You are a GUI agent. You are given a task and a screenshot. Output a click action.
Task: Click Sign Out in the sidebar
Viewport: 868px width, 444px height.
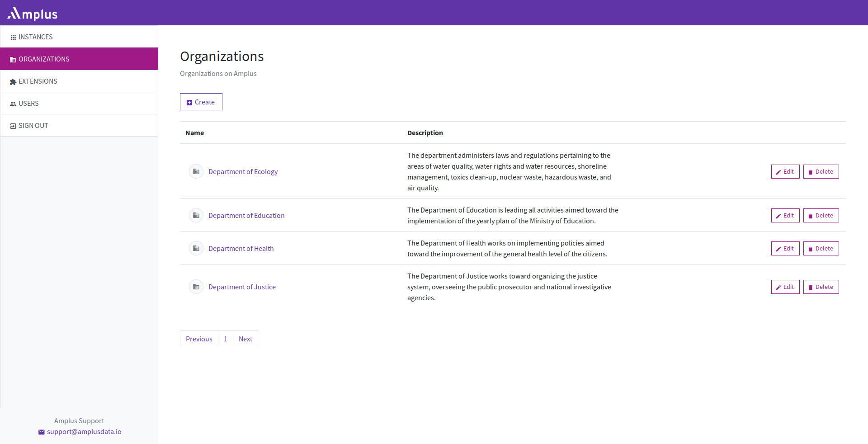79,125
